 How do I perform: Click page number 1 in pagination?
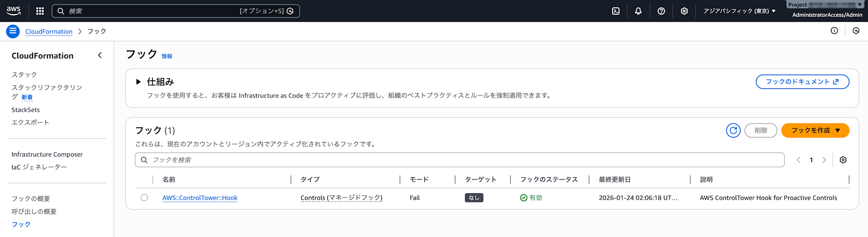tap(811, 160)
